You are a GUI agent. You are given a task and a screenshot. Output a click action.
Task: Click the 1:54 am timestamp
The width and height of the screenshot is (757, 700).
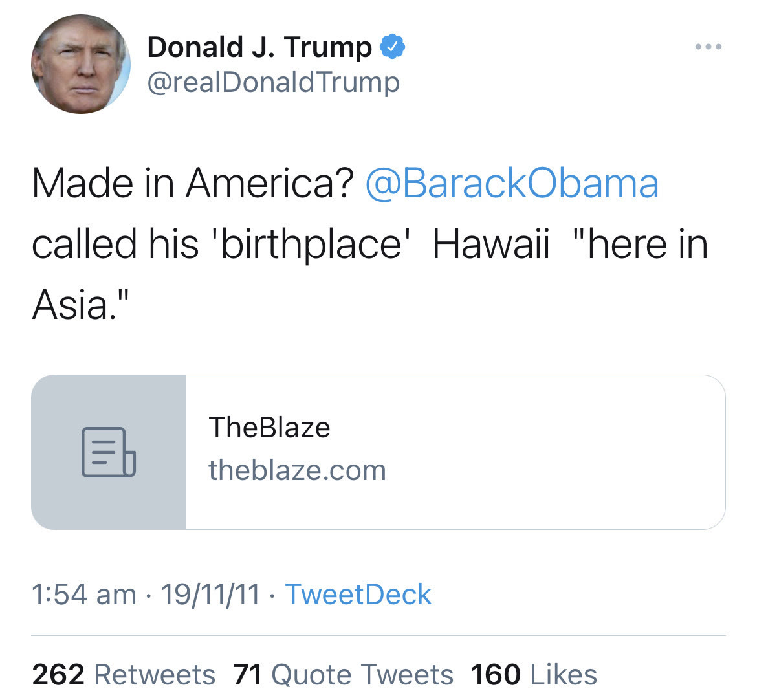[x=84, y=595]
